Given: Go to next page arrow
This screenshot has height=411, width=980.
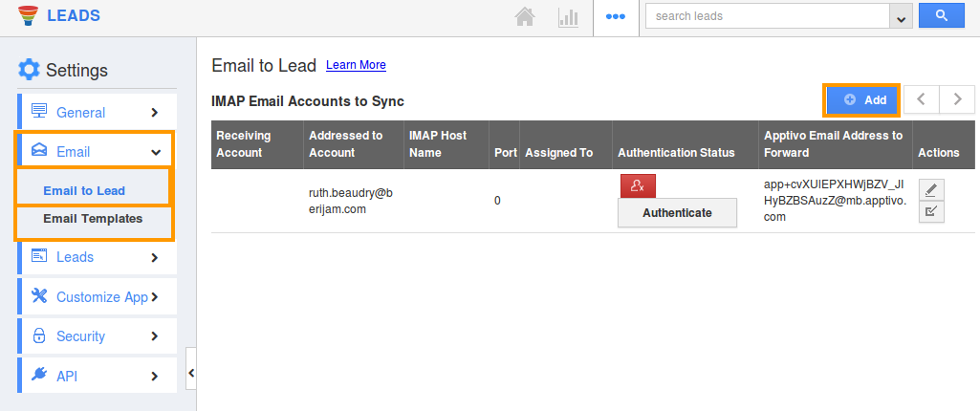Looking at the screenshot, I should (957, 99).
